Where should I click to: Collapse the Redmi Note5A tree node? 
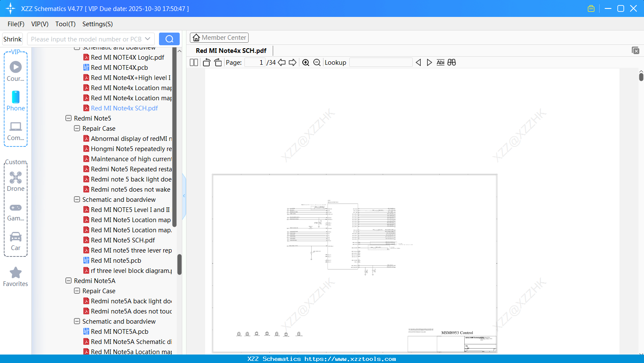coord(69,281)
